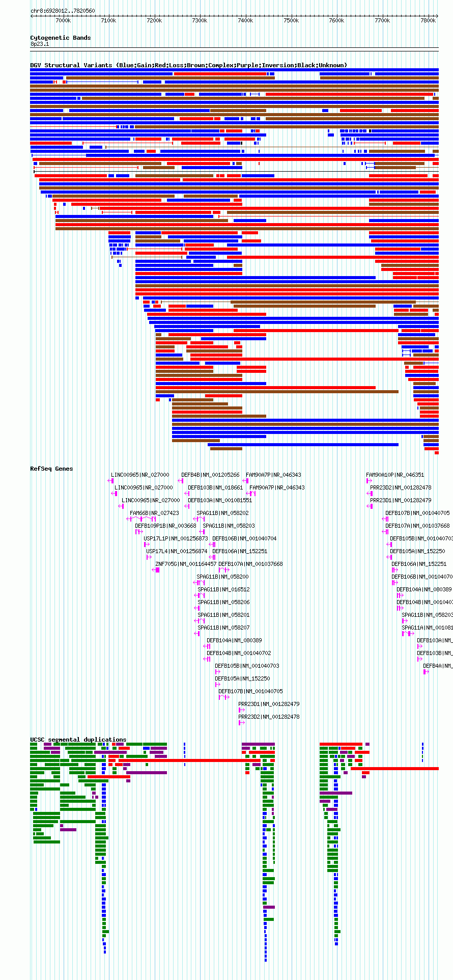
Task: Open the DGV Structural Variants track title
Action: (x=188, y=65)
